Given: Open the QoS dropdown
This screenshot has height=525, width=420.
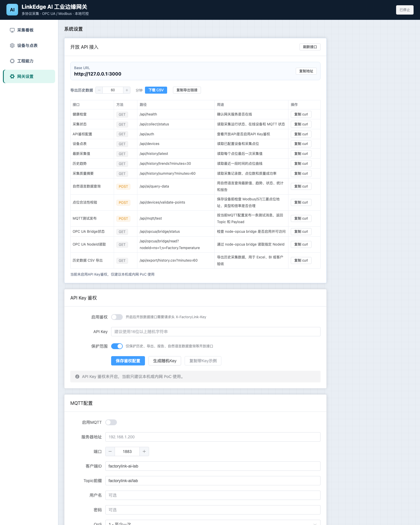Looking at the screenshot, I should click(x=213, y=523).
